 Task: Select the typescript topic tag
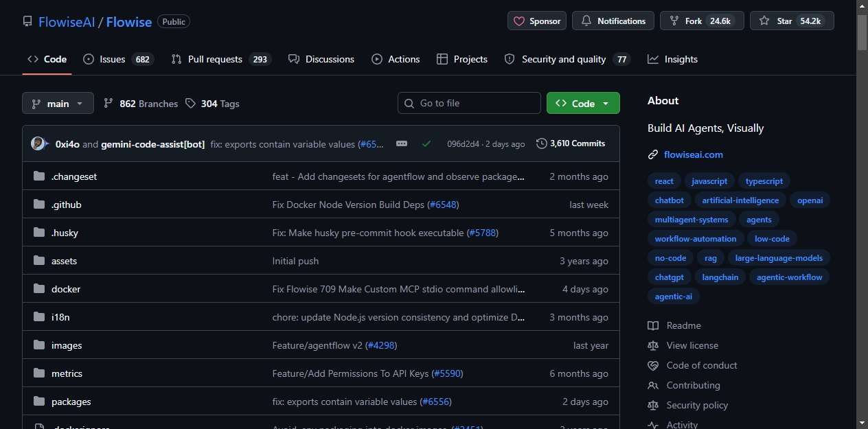764,181
